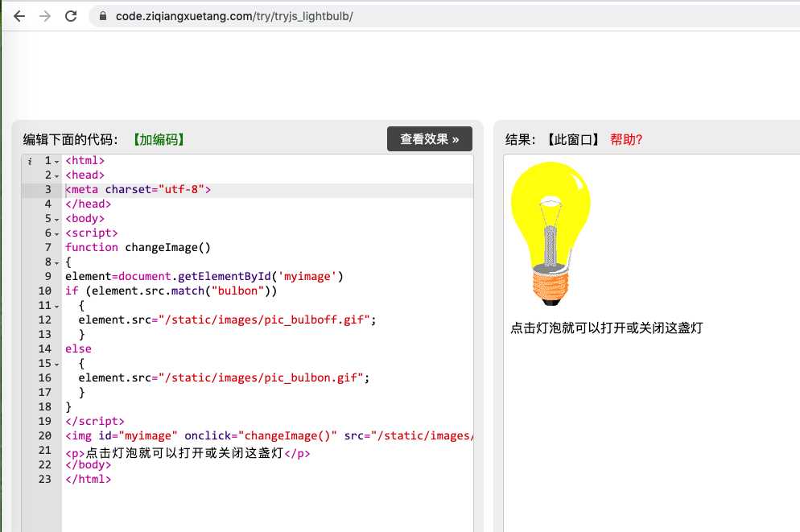
Task: Open the 【加编码】 link
Action: 159,139
